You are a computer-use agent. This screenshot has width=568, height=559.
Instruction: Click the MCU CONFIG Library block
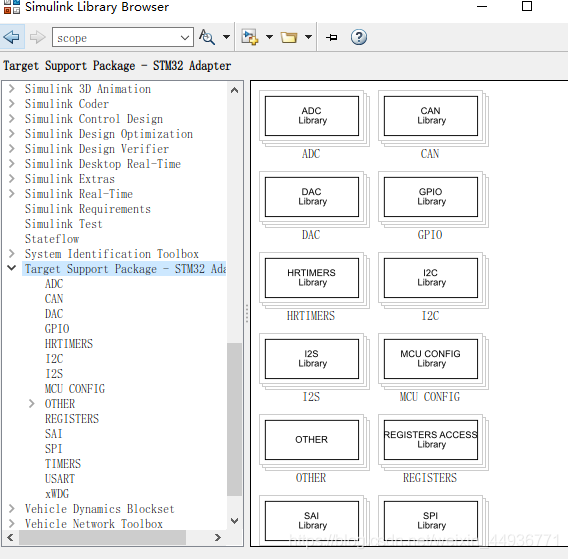[431, 359]
